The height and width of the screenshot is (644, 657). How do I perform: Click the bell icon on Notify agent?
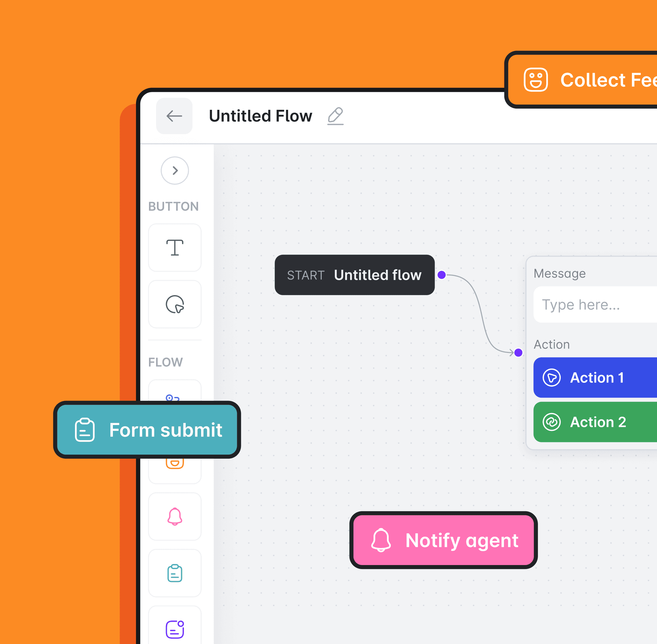[381, 540]
